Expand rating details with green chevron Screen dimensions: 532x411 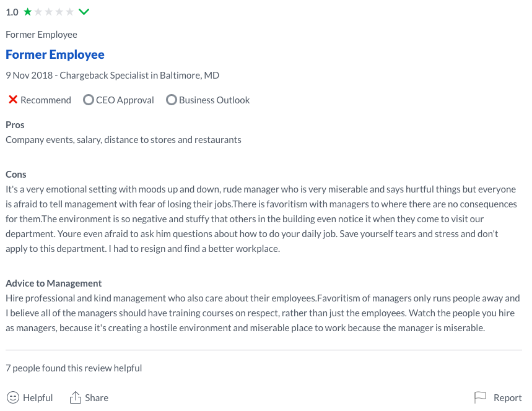point(84,12)
